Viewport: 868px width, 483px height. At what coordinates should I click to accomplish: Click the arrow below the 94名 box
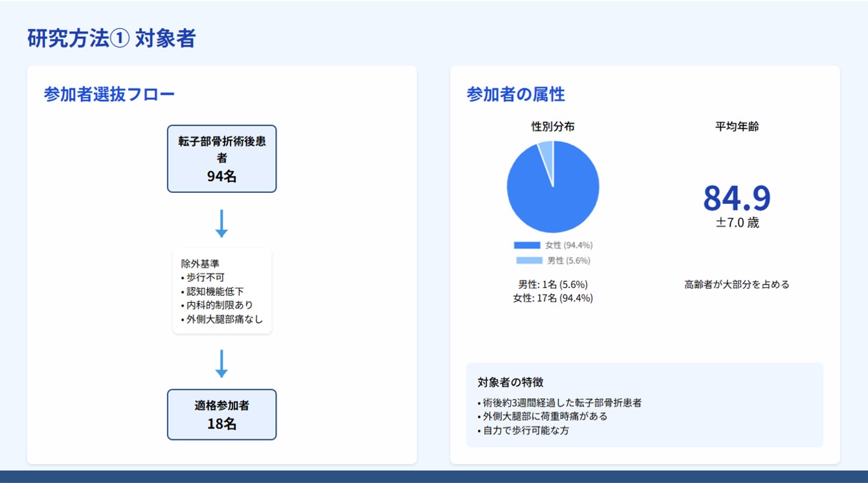click(x=221, y=223)
